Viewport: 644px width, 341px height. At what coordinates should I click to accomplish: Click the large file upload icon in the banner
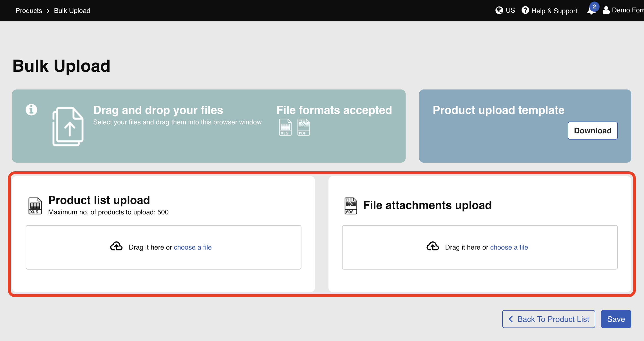point(68,127)
